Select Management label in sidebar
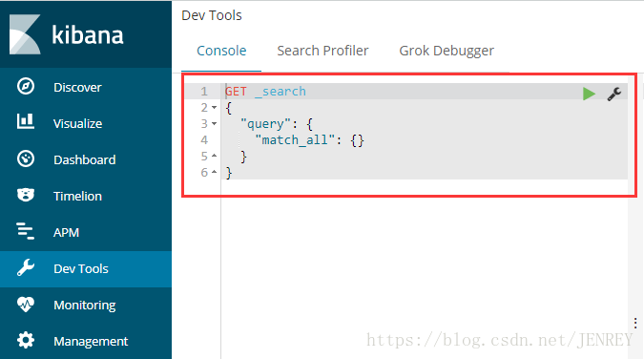Image resolution: width=644 pixels, height=359 pixels. point(91,341)
